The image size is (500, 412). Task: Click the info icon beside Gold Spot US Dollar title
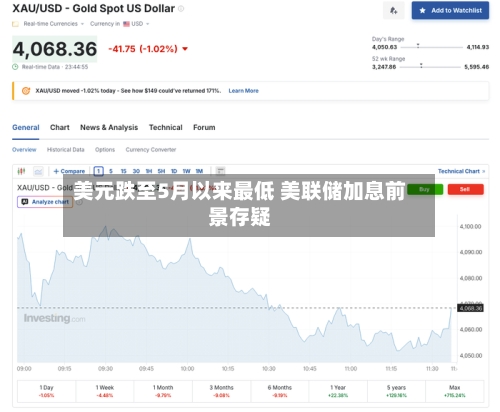[x=181, y=9]
